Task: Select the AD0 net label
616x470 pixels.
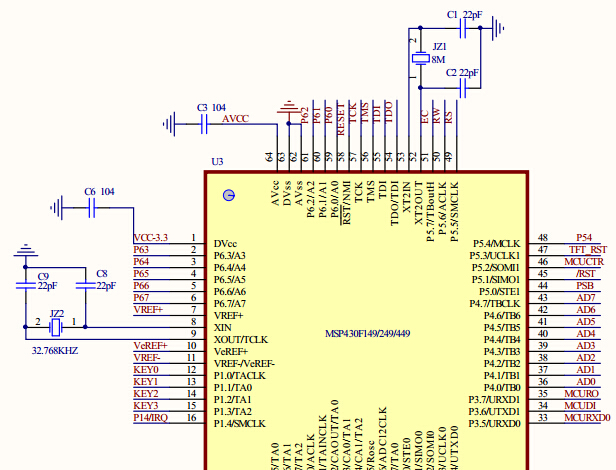Action: point(586,382)
